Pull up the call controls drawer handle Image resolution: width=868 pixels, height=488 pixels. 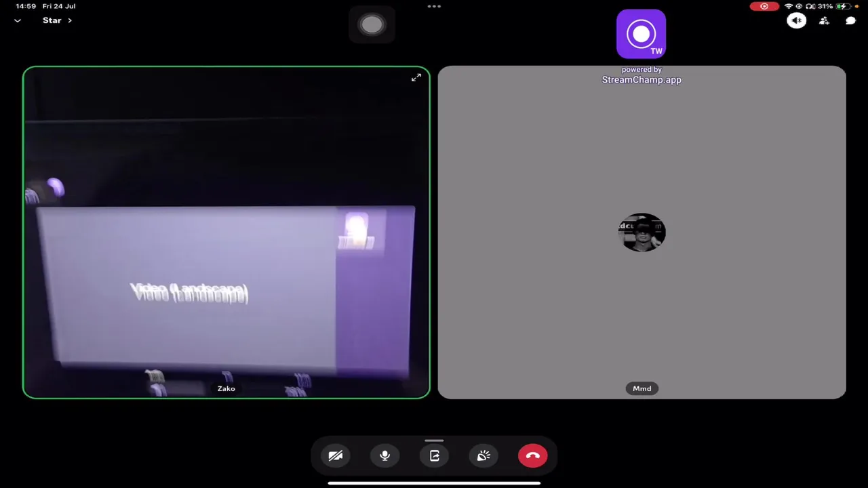pyautogui.click(x=434, y=441)
